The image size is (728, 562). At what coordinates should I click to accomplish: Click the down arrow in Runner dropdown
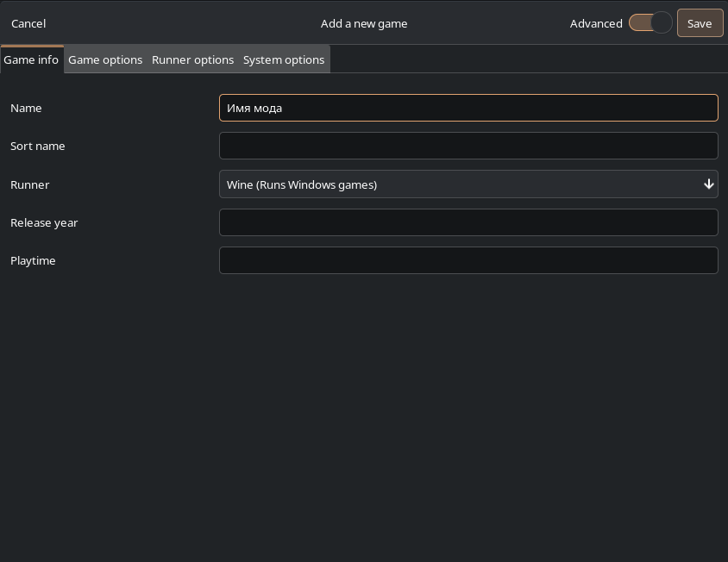708,184
